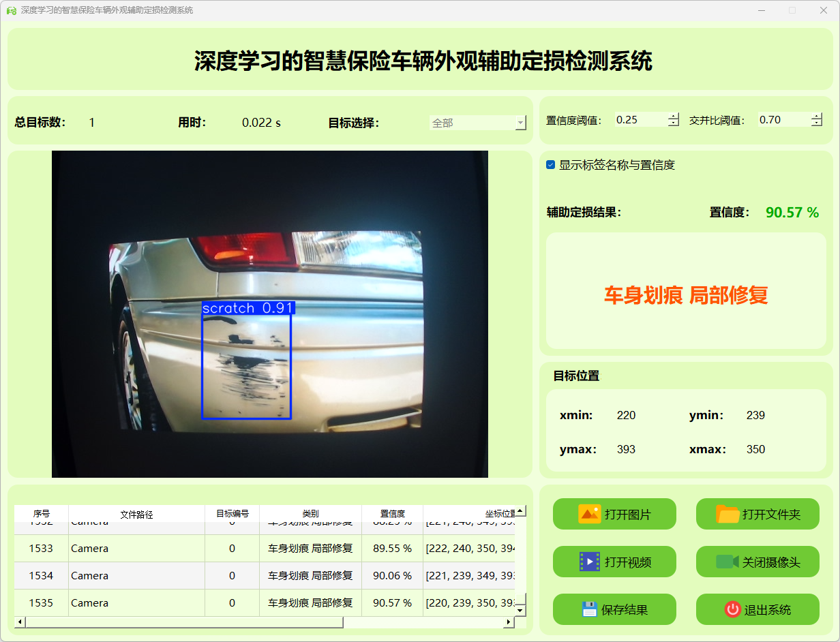The width and height of the screenshot is (840, 642).
Task: Click the red power icon on 退出系统
Action: pos(732,609)
